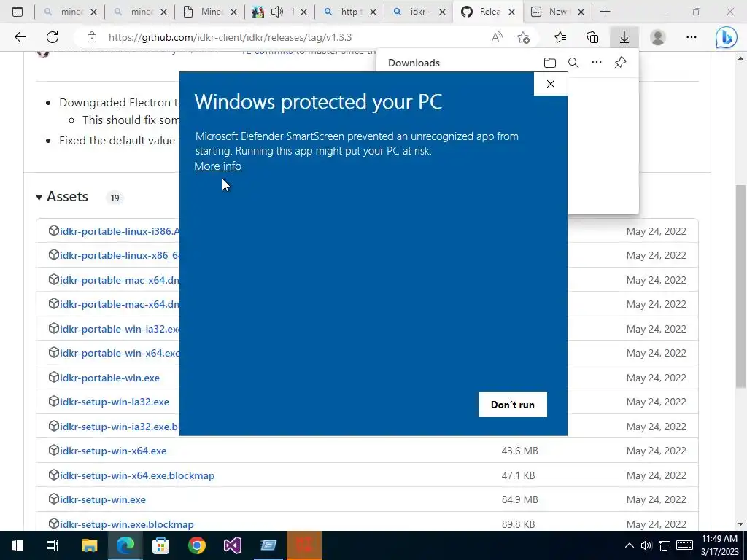
Task: Open the Bing sidebar button
Action: pos(726,37)
